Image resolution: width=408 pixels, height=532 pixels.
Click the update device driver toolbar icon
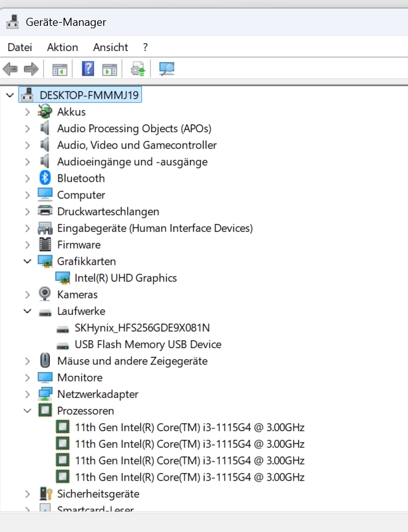138,69
